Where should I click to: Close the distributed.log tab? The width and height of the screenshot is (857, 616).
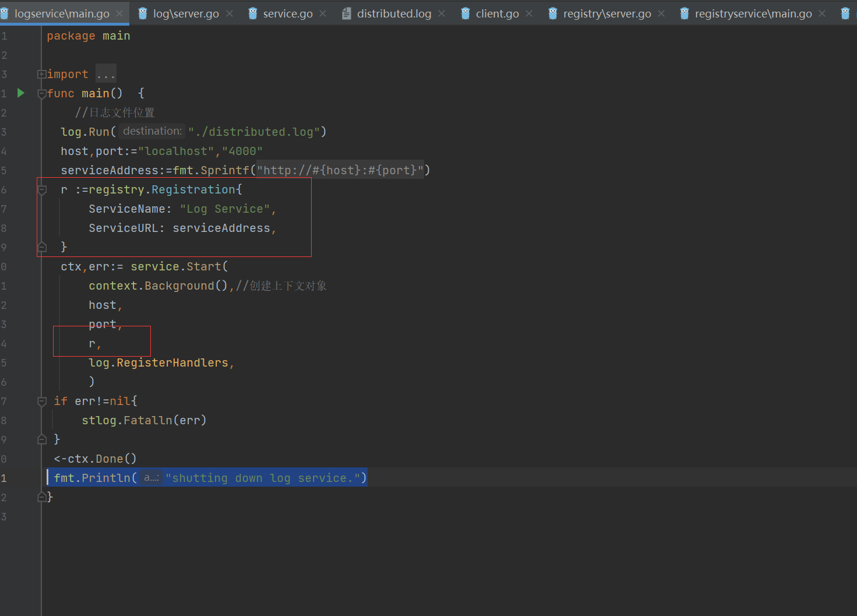point(442,13)
